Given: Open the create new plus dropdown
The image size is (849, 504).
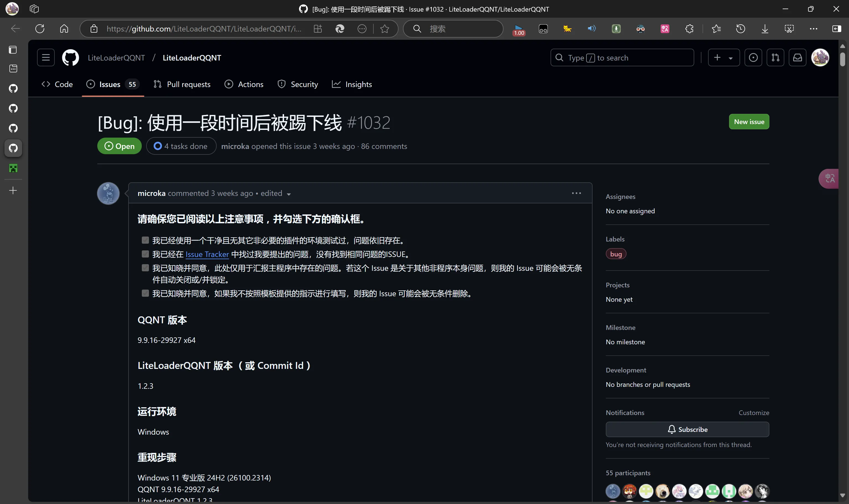Looking at the screenshot, I should [x=724, y=58].
